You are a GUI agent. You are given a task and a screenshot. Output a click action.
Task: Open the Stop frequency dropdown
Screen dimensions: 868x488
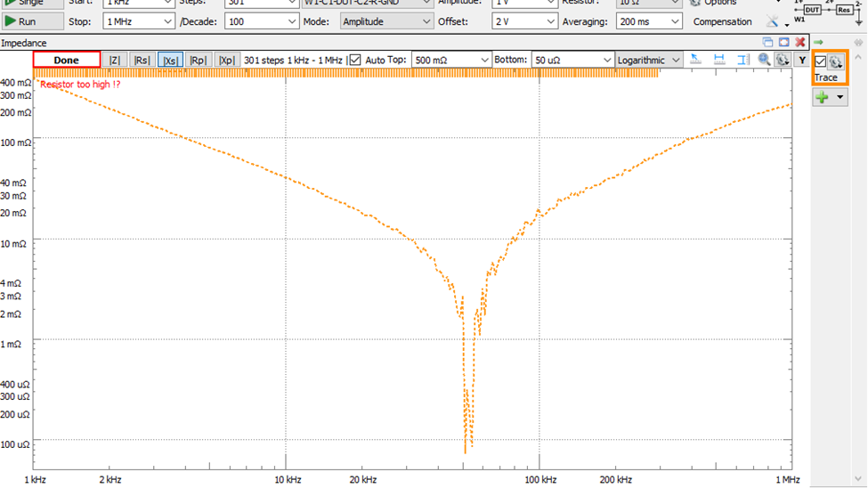pos(139,21)
